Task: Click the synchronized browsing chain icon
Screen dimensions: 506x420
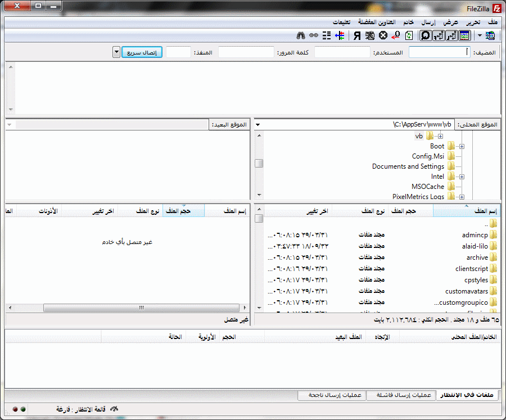Action: pos(313,35)
